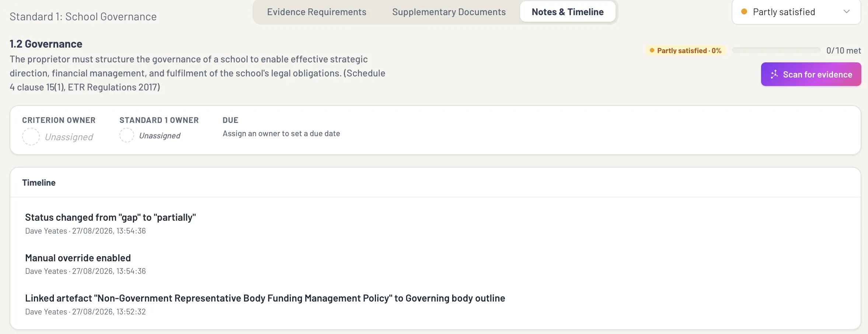Click the Standard 1 Owner unassigned avatar circle

[x=126, y=135]
